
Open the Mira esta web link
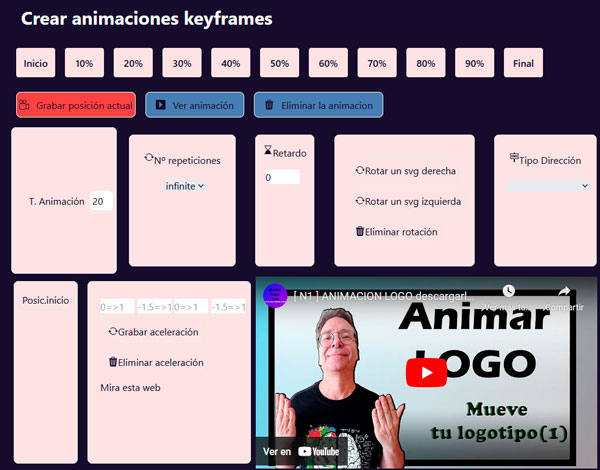tap(130, 388)
